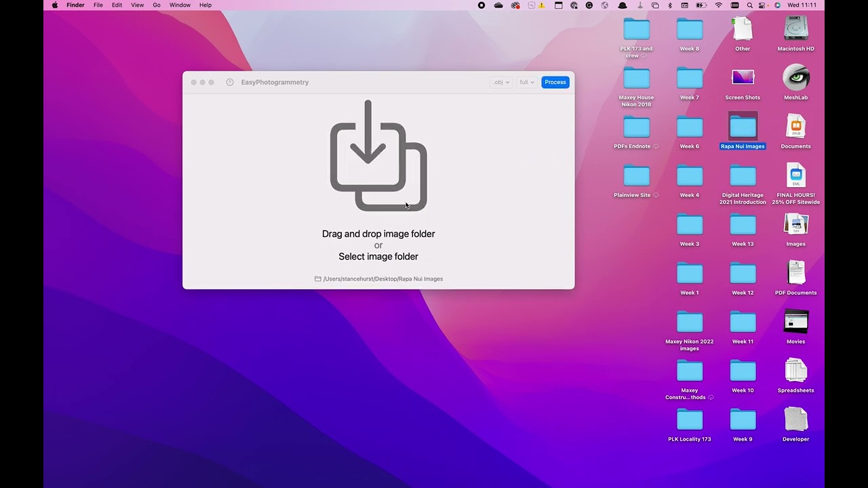Select Maxey Nikon 2022 images folder
Viewport: 868px width, 488px height.
point(690,322)
